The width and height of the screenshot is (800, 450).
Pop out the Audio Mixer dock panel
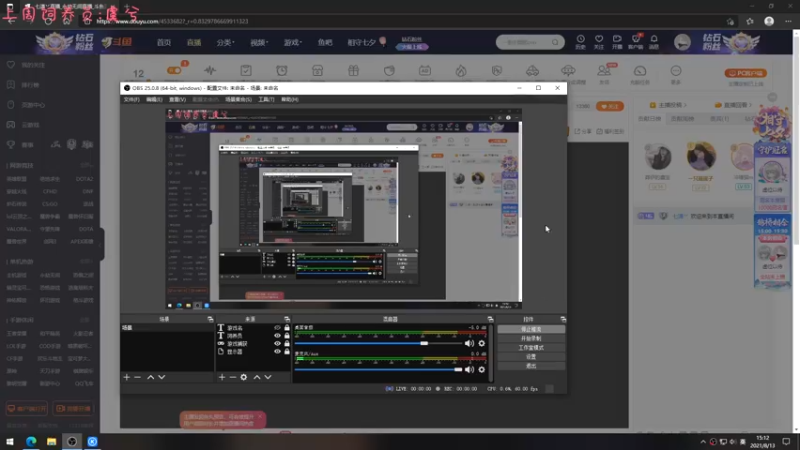pyautogui.click(x=490, y=319)
